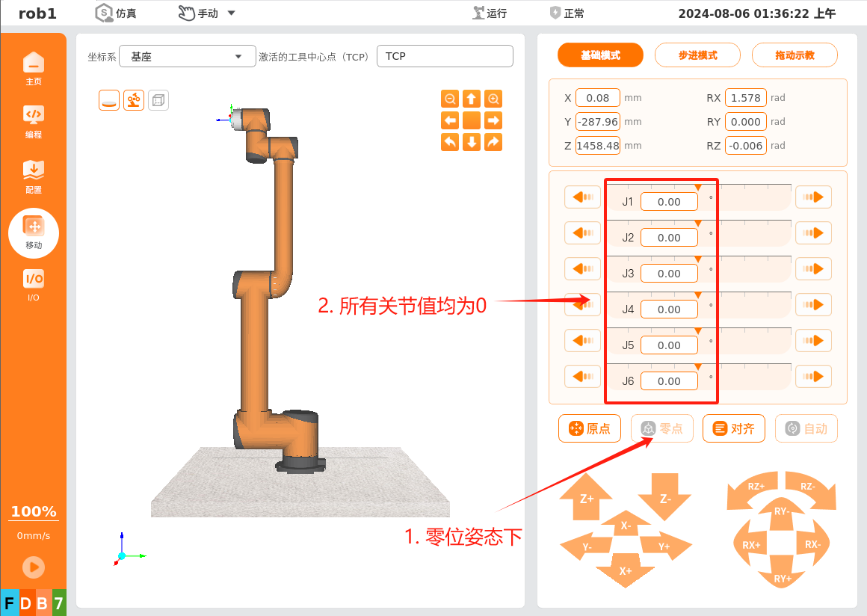Image resolution: width=867 pixels, height=616 pixels.
Task: Open the 坐标系 基座 dropdown
Action: pyautogui.click(x=188, y=56)
